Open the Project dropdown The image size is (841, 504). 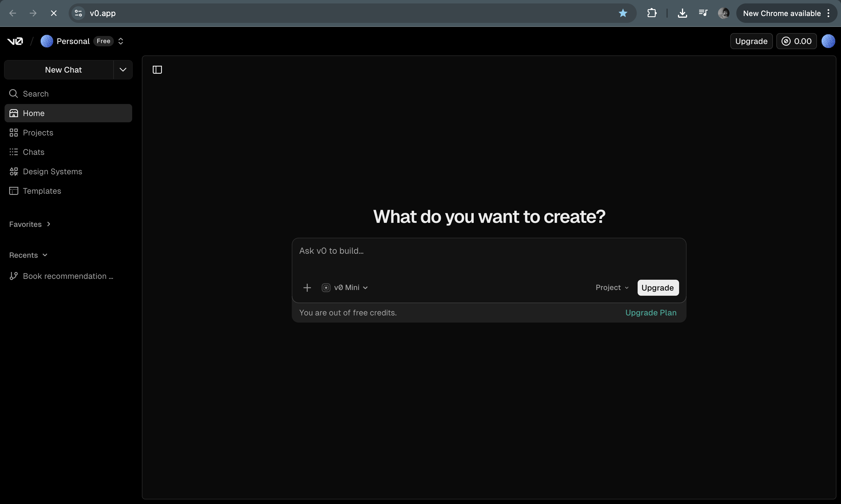(611, 287)
